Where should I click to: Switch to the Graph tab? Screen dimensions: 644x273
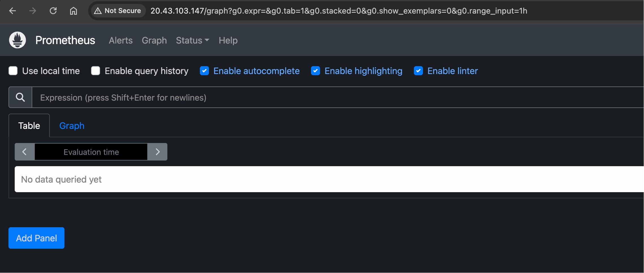pyautogui.click(x=72, y=125)
